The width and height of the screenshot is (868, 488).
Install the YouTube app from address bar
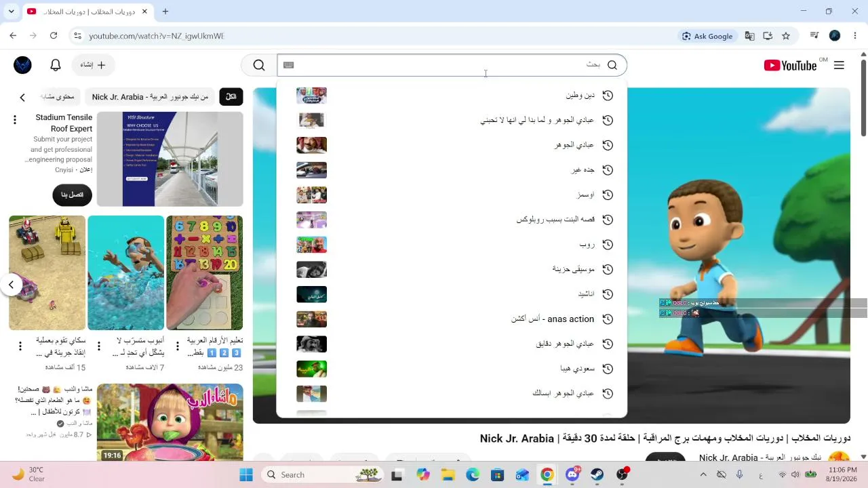(x=768, y=36)
